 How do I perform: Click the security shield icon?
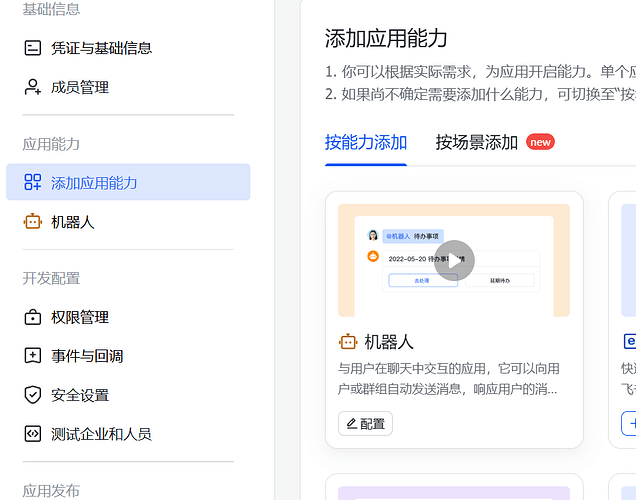(x=32, y=395)
